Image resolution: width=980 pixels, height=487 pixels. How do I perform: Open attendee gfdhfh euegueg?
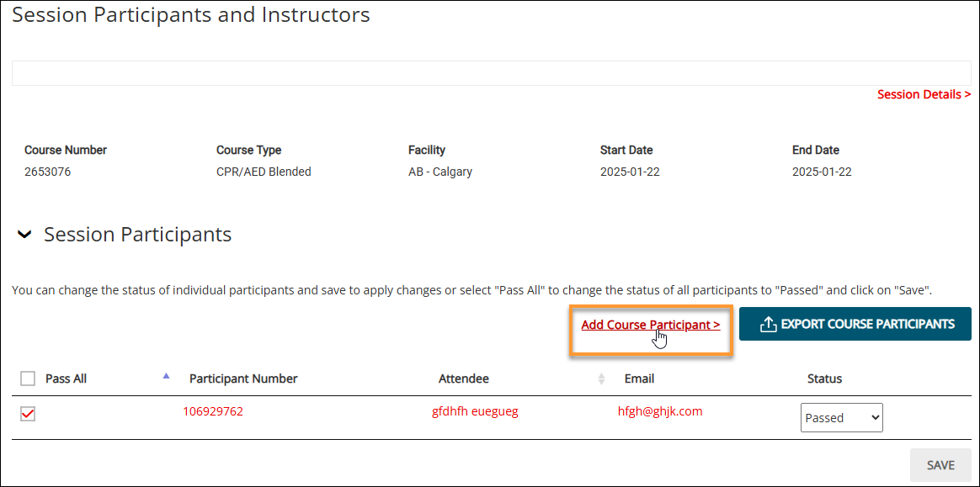tap(475, 411)
